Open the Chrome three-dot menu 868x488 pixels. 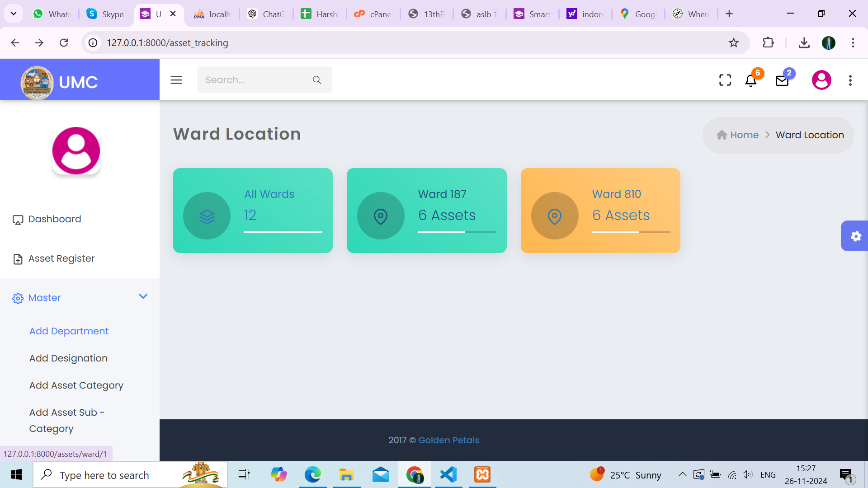tap(853, 42)
